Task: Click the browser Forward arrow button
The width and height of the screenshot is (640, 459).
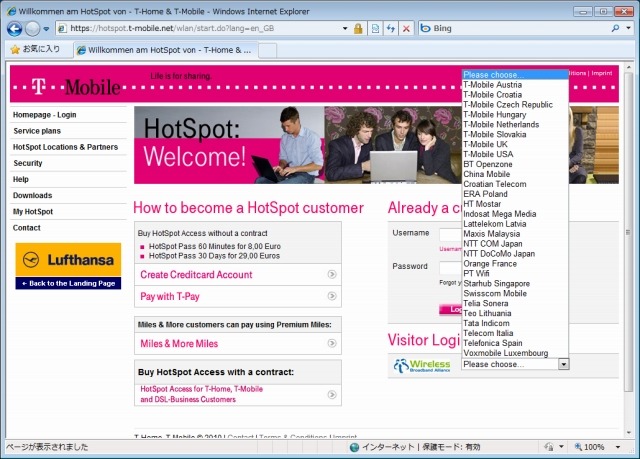Action: point(32,29)
